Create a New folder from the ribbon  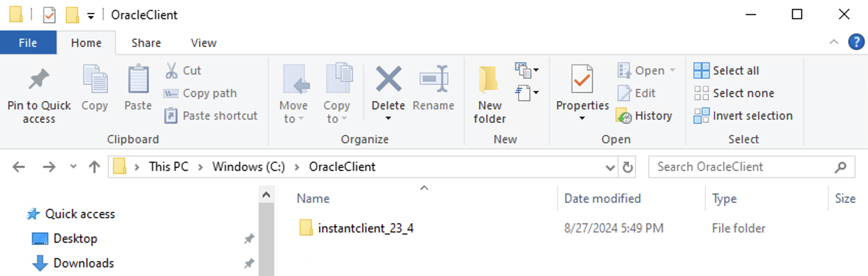(489, 95)
